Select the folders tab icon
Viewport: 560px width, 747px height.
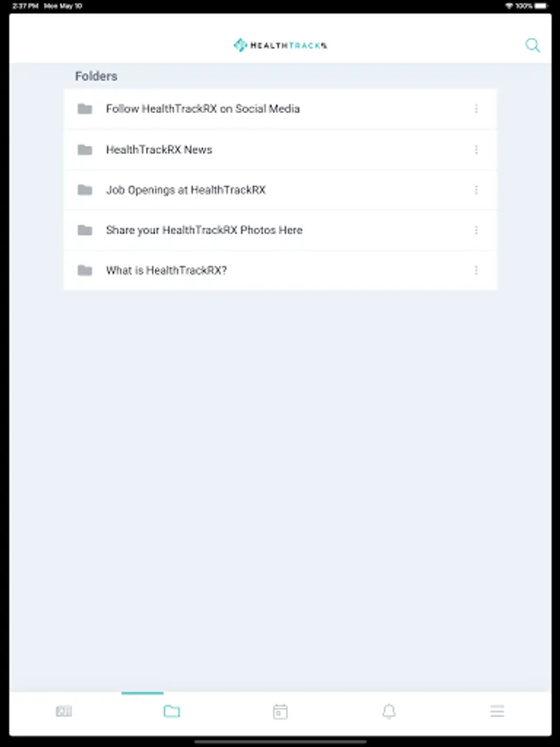172,711
